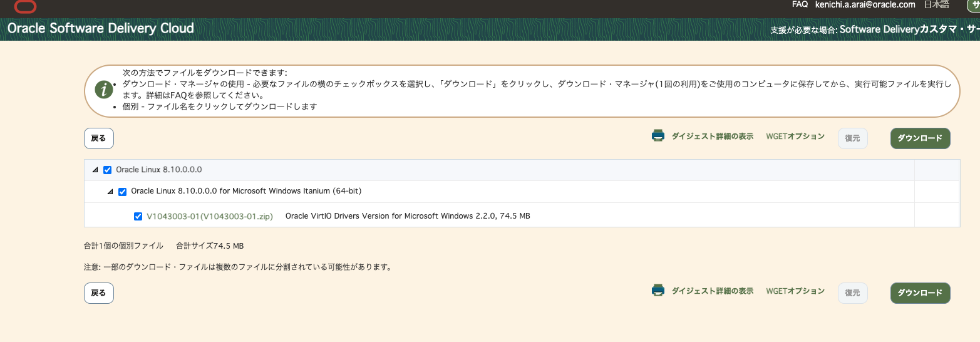Click the bottom 戻る button
Screen dimensions: 980x342
(x=99, y=293)
